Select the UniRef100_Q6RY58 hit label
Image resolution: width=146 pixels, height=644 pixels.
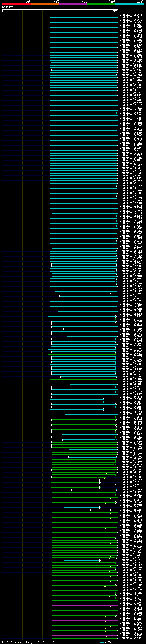click(131, 284)
